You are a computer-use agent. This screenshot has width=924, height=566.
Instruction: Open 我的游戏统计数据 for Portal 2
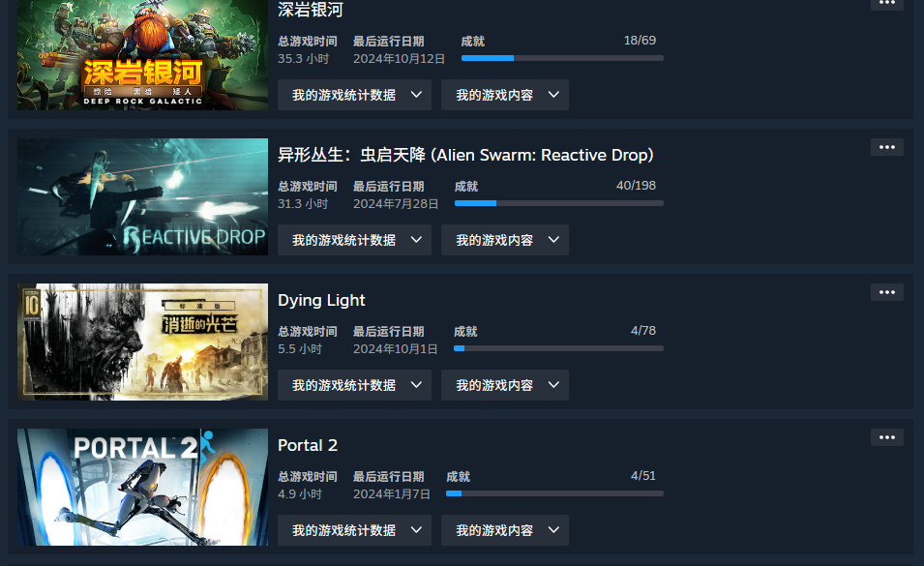(354, 530)
